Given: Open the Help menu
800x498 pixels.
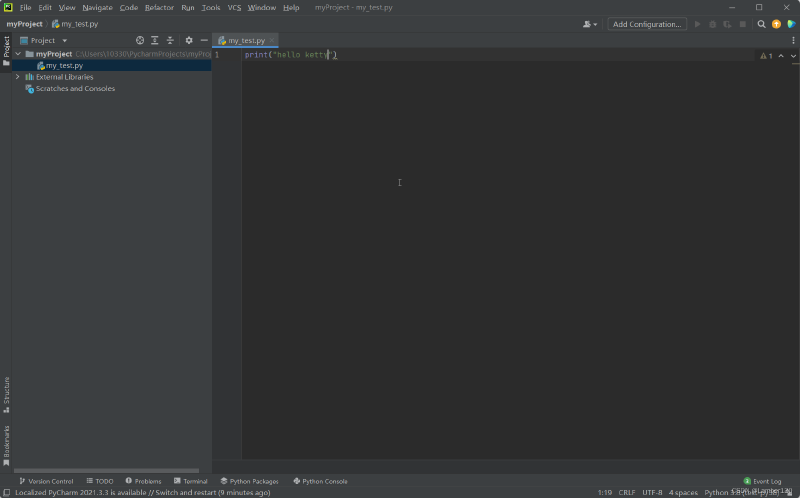Looking at the screenshot, I should tap(291, 8).
